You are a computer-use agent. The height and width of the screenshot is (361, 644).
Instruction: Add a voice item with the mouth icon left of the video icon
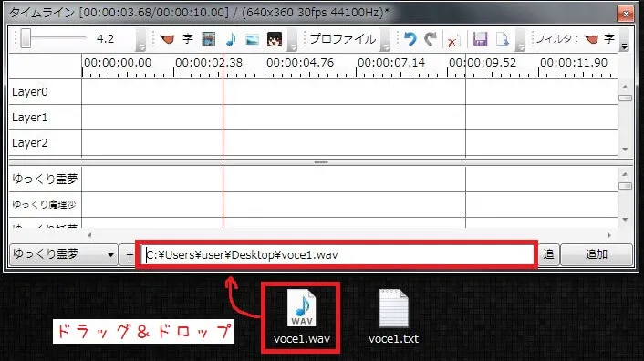[167, 39]
